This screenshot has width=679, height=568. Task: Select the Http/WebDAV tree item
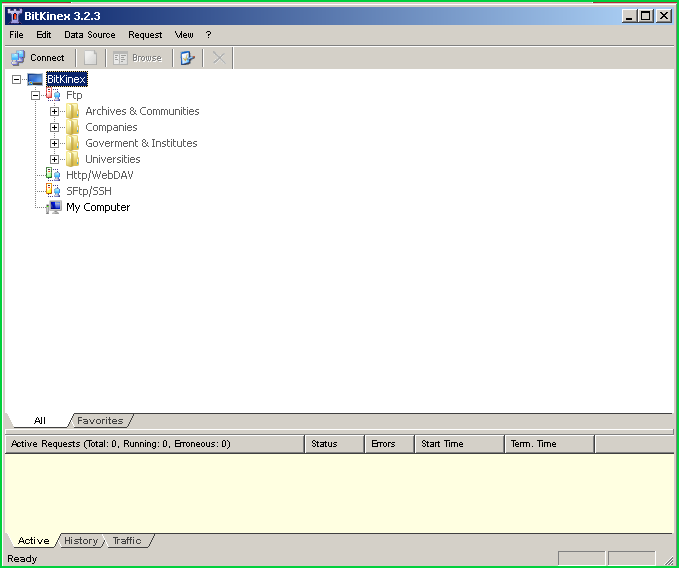(100, 175)
